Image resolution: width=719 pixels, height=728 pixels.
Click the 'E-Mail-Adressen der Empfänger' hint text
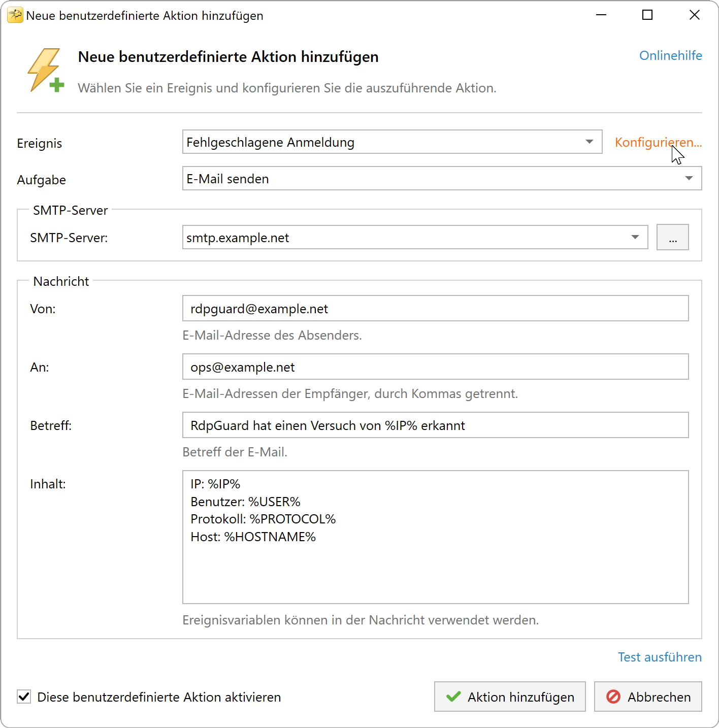tap(350, 394)
